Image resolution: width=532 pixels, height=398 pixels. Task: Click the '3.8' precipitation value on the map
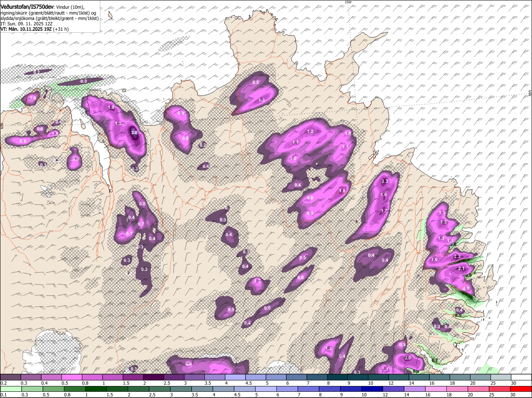134,133
